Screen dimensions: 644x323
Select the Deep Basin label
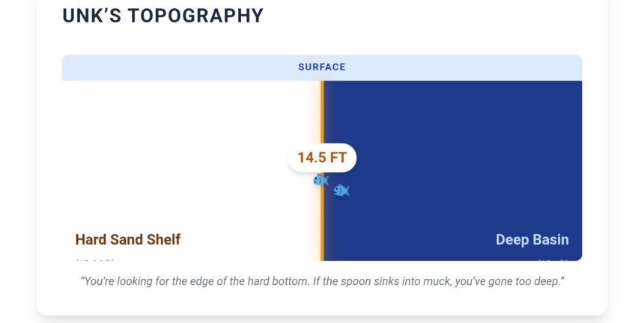(532, 240)
